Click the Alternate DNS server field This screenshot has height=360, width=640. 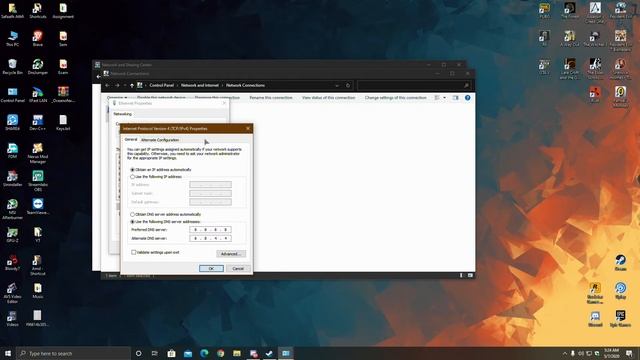(x=210, y=238)
